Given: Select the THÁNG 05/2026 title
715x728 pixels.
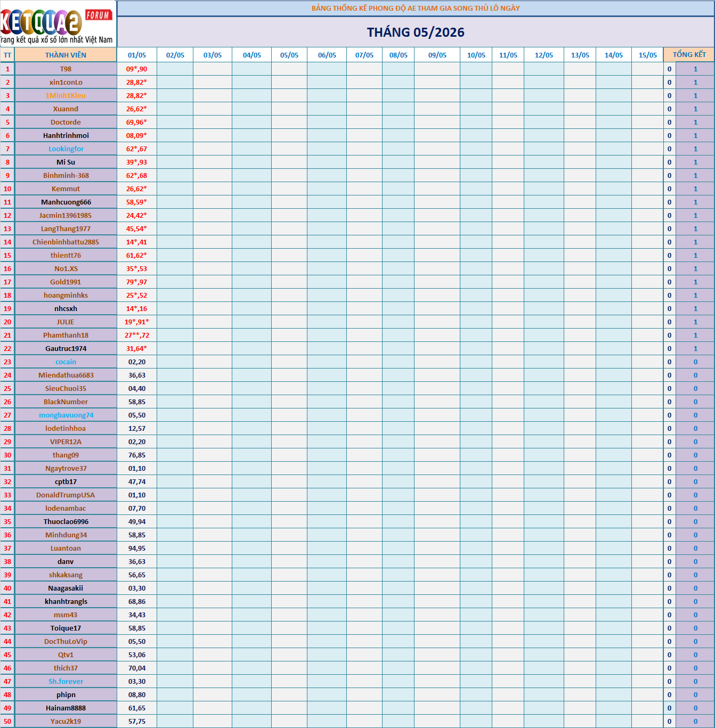Looking at the screenshot, I should click(416, 32).
